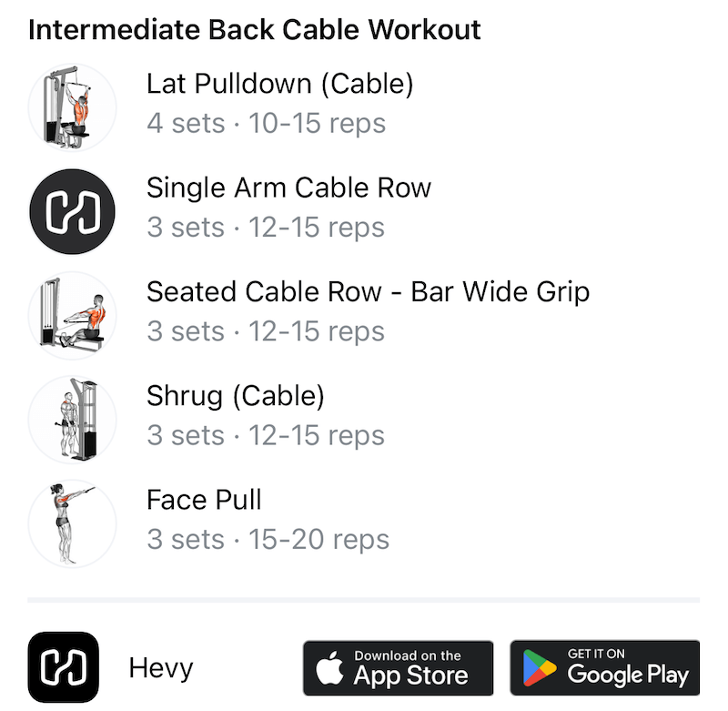The image size is (728, 711).
Task: Open the Face Pull exercise title
Action: (204, 500)
